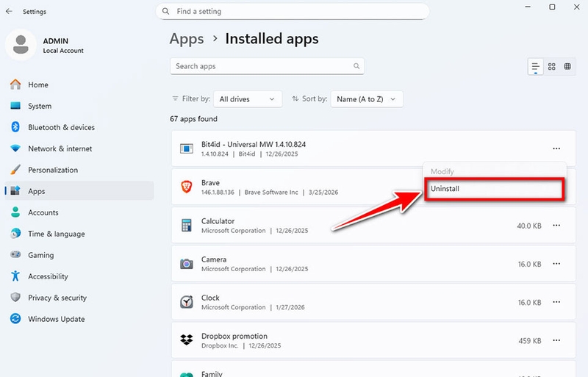Click Bit4id - Universal MW title
The width and height of the screenshot is (588, 377).
point(254,145)
